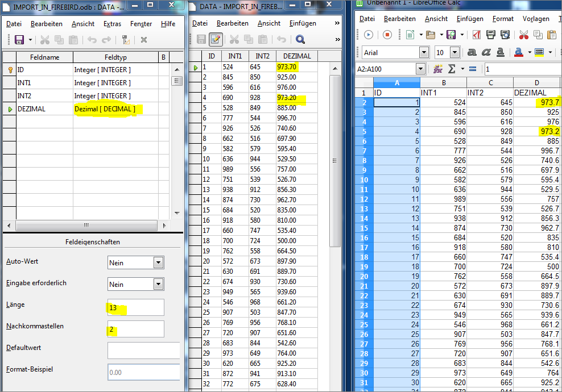Click Sum sigma icon in Calc

[452, 69]
